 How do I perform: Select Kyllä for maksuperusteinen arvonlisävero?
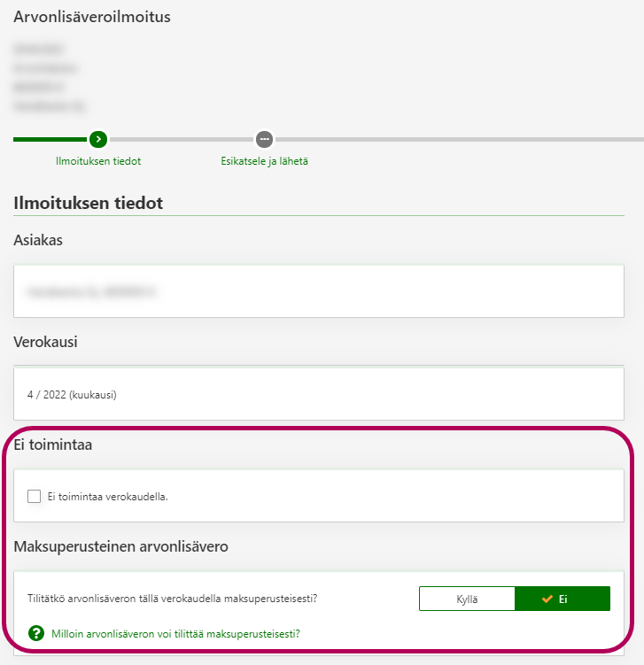click(x=467, y=599)
